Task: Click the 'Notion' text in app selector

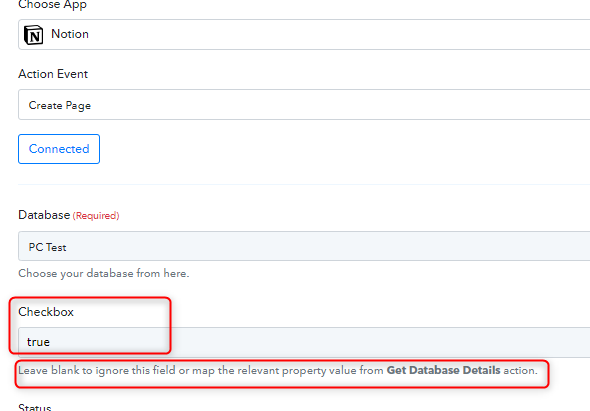Action: pyautogui.click(x=70, y=34)
